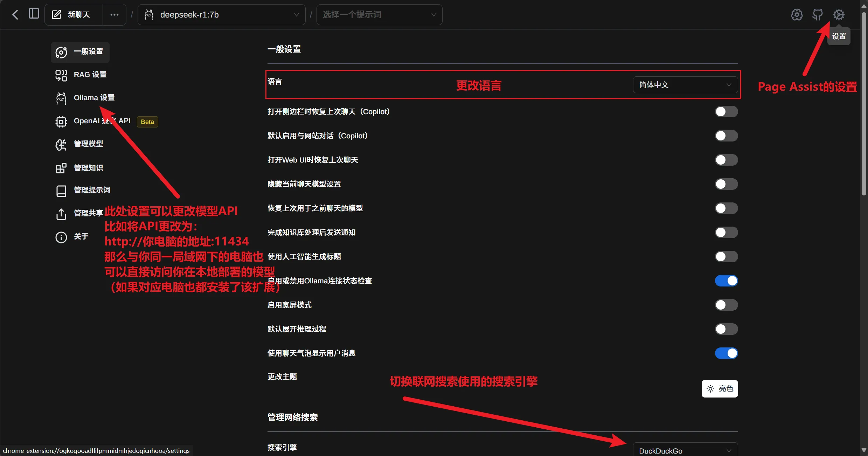Open the 简体中文 language dropdown
This screenshot has height=456, width=868.
(685, 85)
